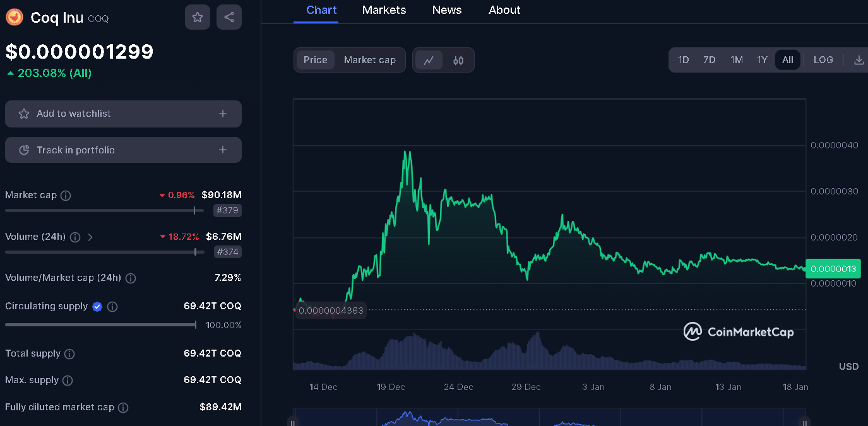Click the Volume (24h) progress bar

click(104, 252)
